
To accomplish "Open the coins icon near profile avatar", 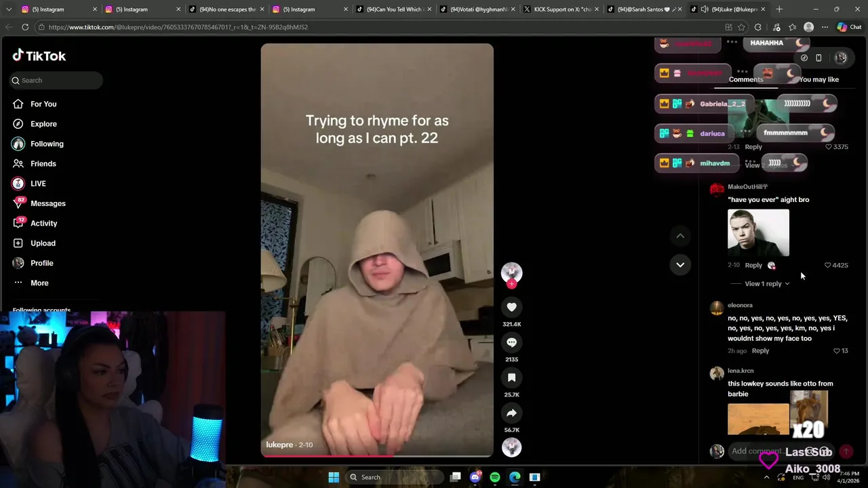I will pos(804,58).
